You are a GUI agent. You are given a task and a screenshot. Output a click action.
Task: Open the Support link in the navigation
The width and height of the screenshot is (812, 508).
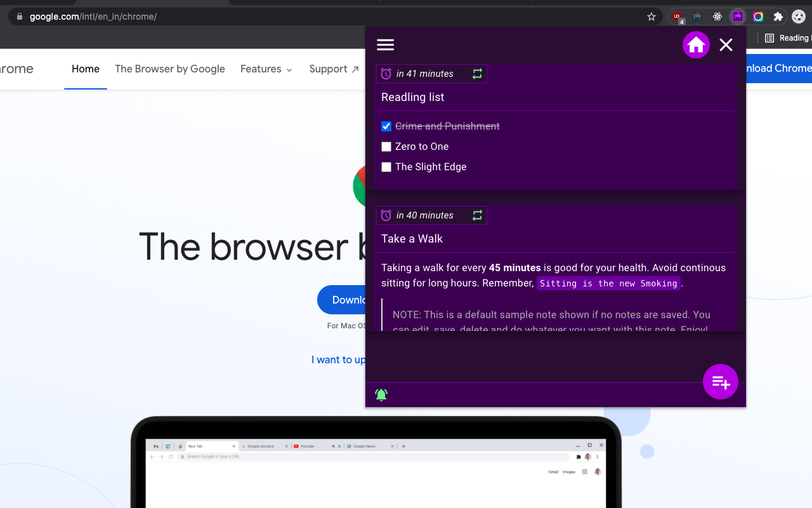[334, 69]
